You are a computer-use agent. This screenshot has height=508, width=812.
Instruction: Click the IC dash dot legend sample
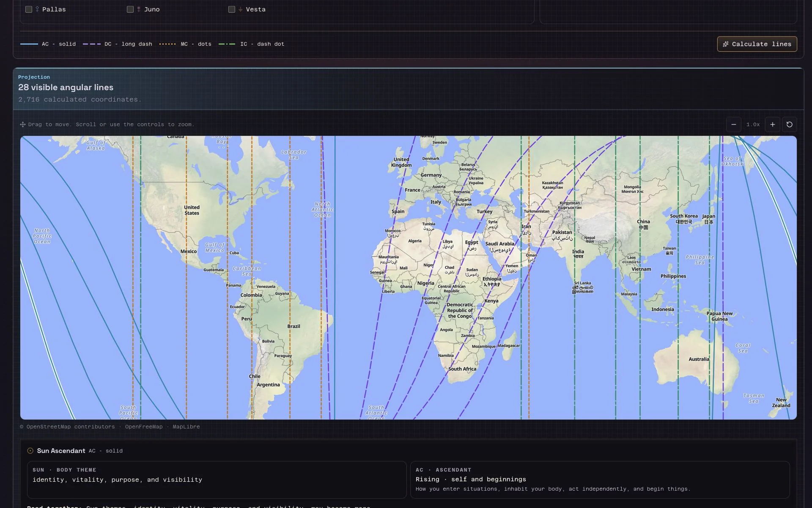pyautogui.click(x=227, y=44)
